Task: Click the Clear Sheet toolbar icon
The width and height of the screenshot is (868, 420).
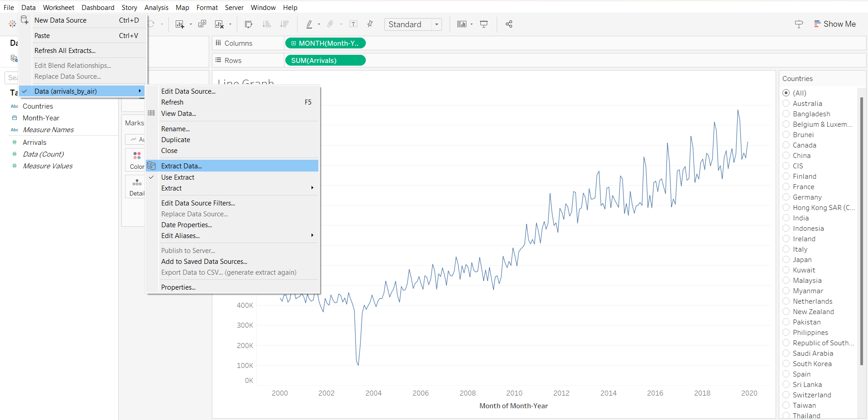Action: [x=220, y=24]
